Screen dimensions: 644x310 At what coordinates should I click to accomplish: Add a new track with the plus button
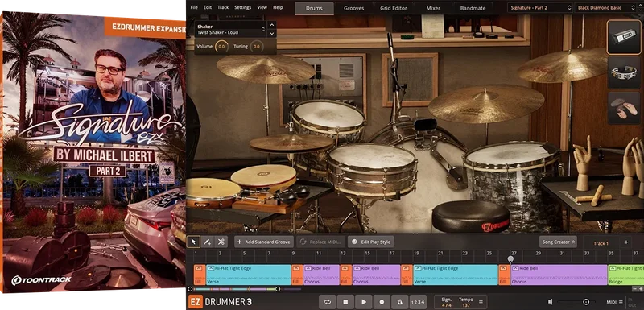pyautogui.click(x=626, y=242)
